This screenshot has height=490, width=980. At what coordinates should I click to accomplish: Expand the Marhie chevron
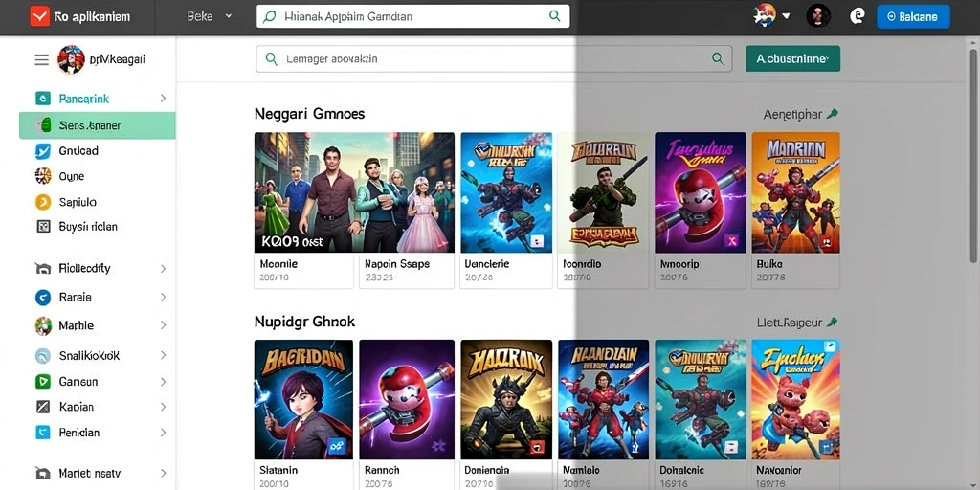pos(163,325)
